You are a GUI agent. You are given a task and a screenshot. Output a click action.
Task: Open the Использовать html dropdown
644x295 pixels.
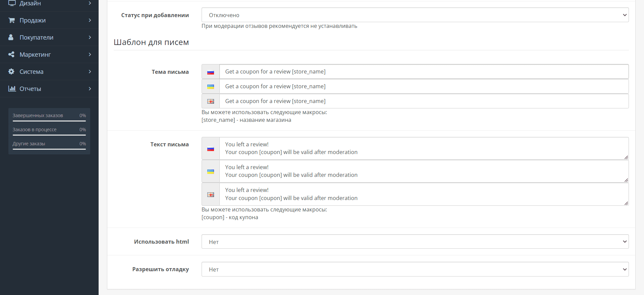[415, 242]
